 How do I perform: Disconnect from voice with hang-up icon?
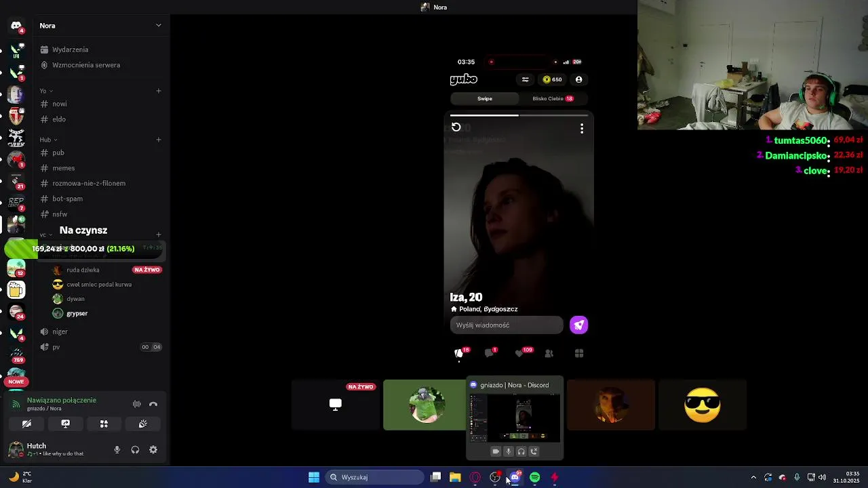(x=153, y=404)
